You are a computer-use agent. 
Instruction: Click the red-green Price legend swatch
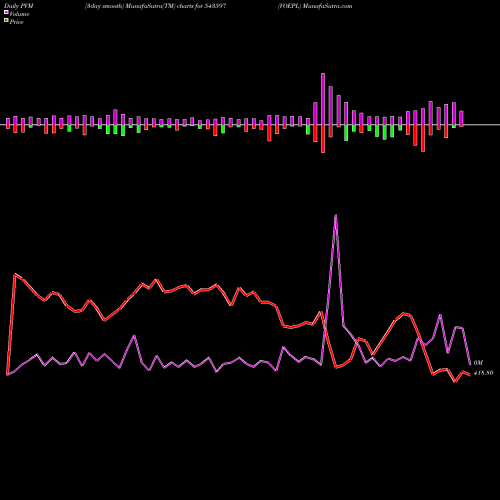[6, 20]
